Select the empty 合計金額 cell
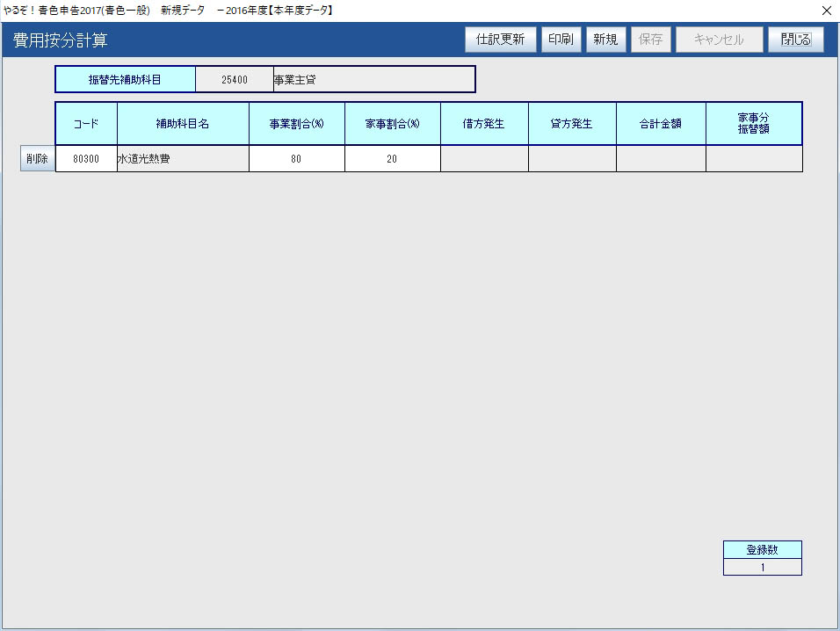Image resolution: width=840 pixels, height=631 pixels. [661, 159]
